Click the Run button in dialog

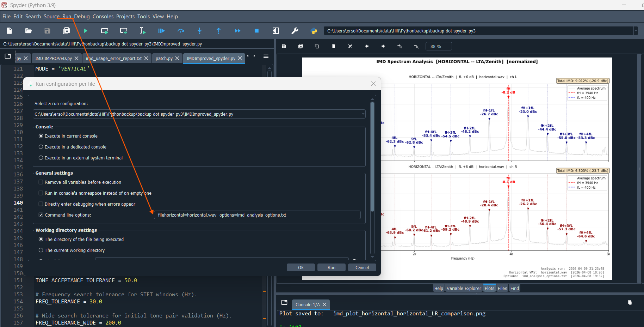[331, 268]
